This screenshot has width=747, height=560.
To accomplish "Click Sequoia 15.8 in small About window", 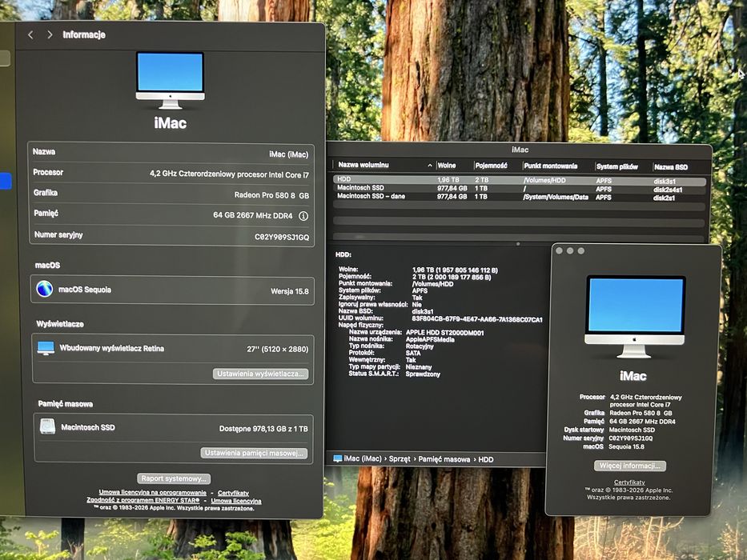I will tap(626, 446).
